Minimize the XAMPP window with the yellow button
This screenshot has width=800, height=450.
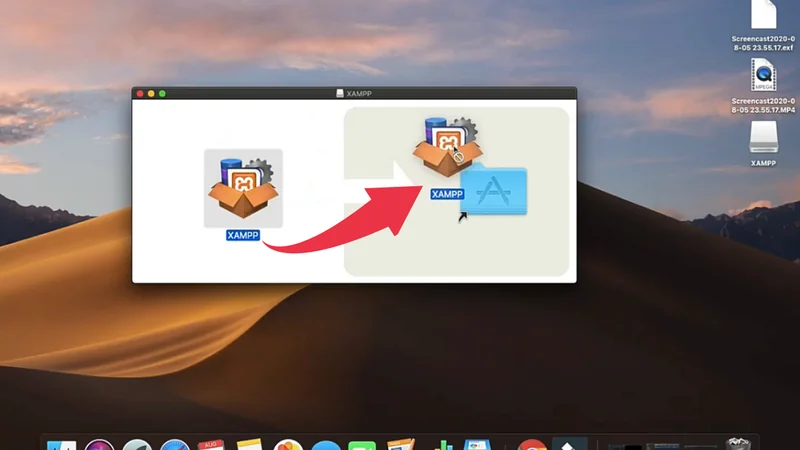pos(151,93)
